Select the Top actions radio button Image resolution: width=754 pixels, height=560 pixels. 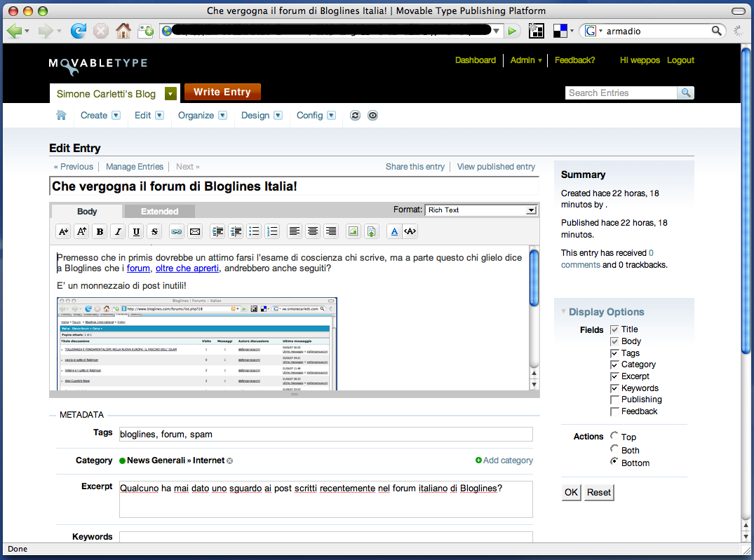[614, 435]
